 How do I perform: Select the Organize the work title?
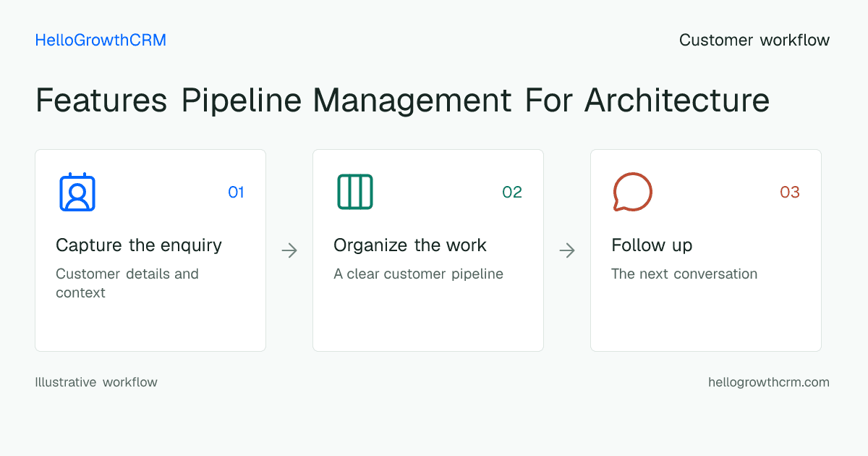[x=410, y=245]
